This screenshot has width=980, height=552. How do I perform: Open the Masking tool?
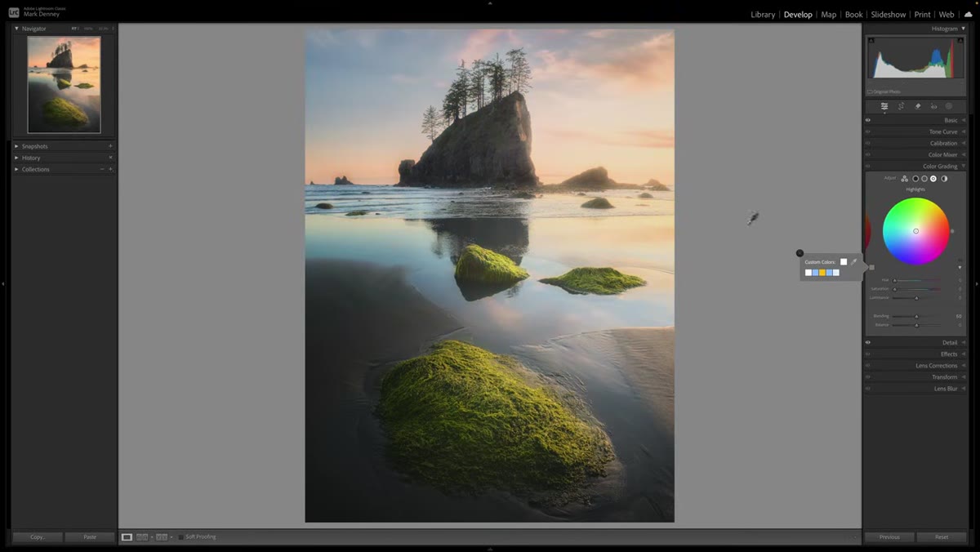(x=949, y=106)
